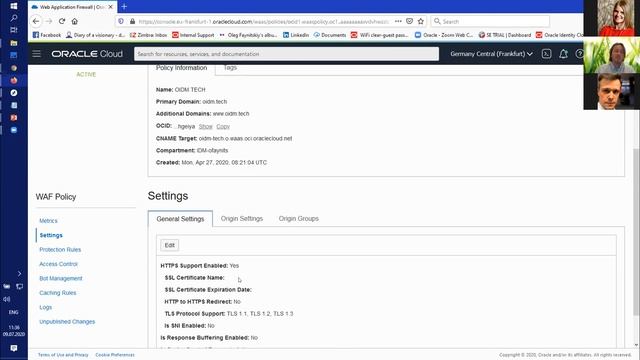
Task: Open Windows search from the taskbar
Action: [x=13, y=18]
